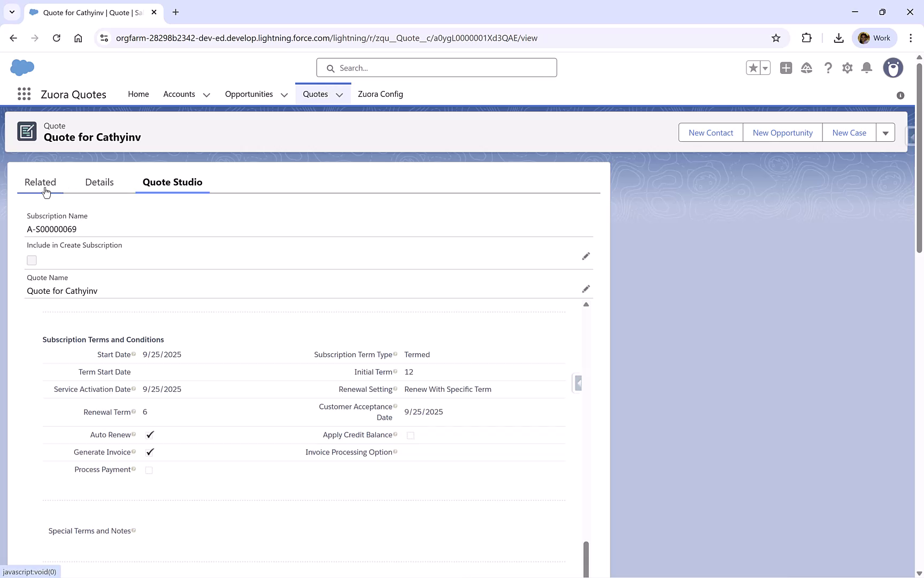Open the user avatar profile menu

tap(893, 68)
